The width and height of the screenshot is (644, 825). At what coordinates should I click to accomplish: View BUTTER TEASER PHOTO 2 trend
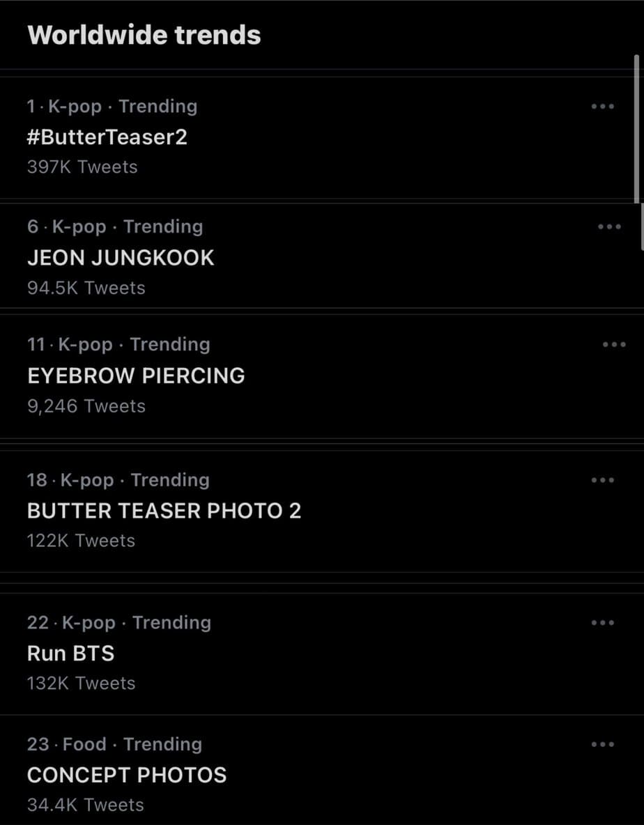tap(164, 511)
